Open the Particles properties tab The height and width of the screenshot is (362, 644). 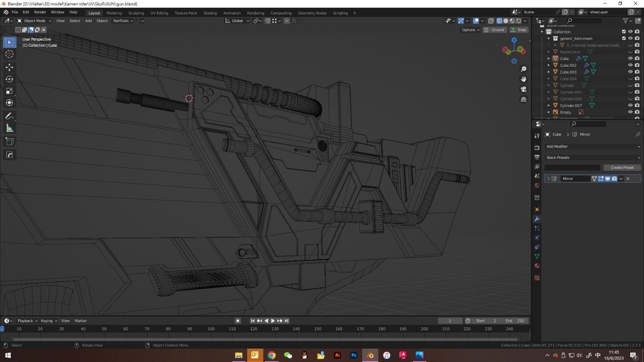click(x=537, y=228)
